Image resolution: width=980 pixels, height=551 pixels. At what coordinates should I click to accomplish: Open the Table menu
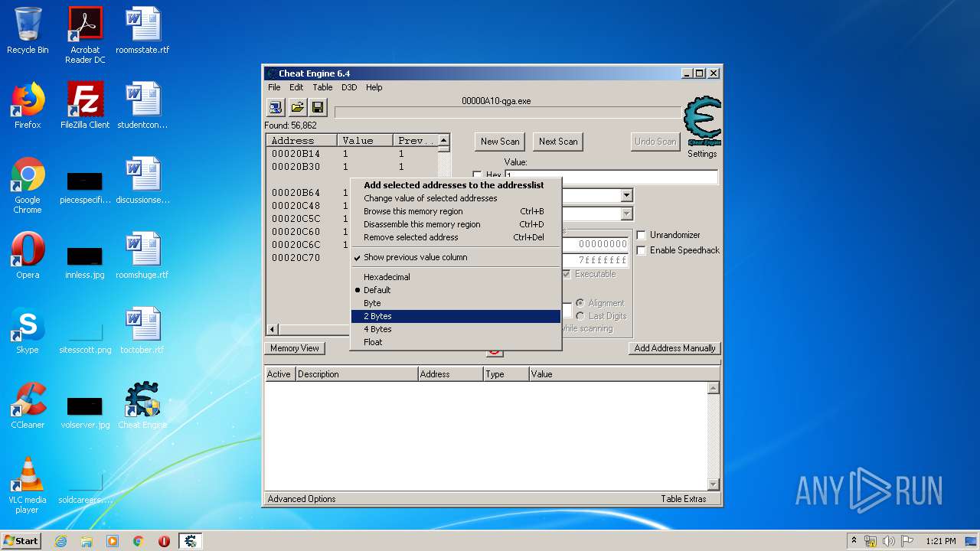pyautogui.click(x=322, y=87)
